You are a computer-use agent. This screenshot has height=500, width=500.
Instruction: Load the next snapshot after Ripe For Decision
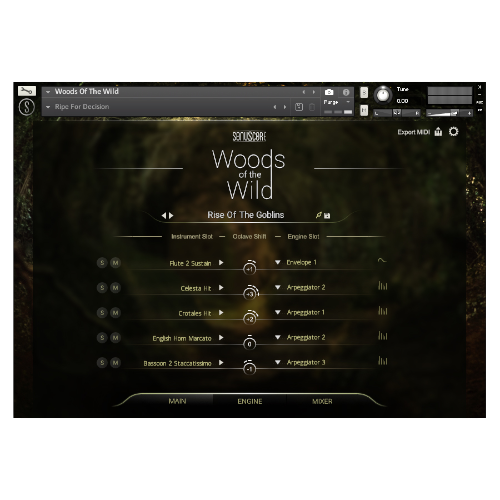point(285,107)
